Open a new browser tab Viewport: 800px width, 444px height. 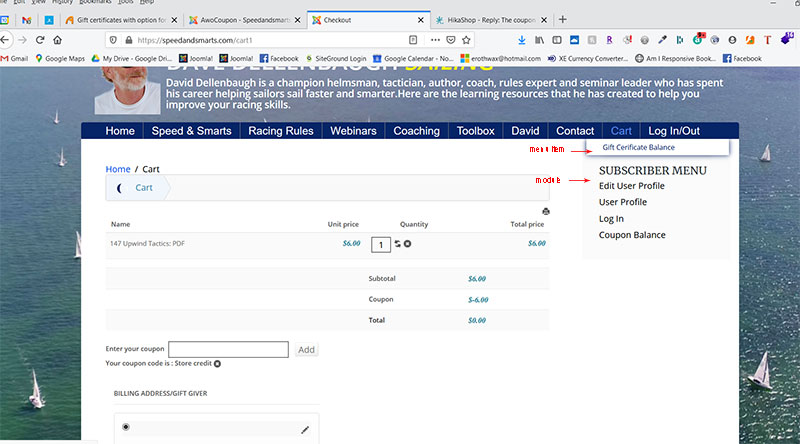(562, 19)
